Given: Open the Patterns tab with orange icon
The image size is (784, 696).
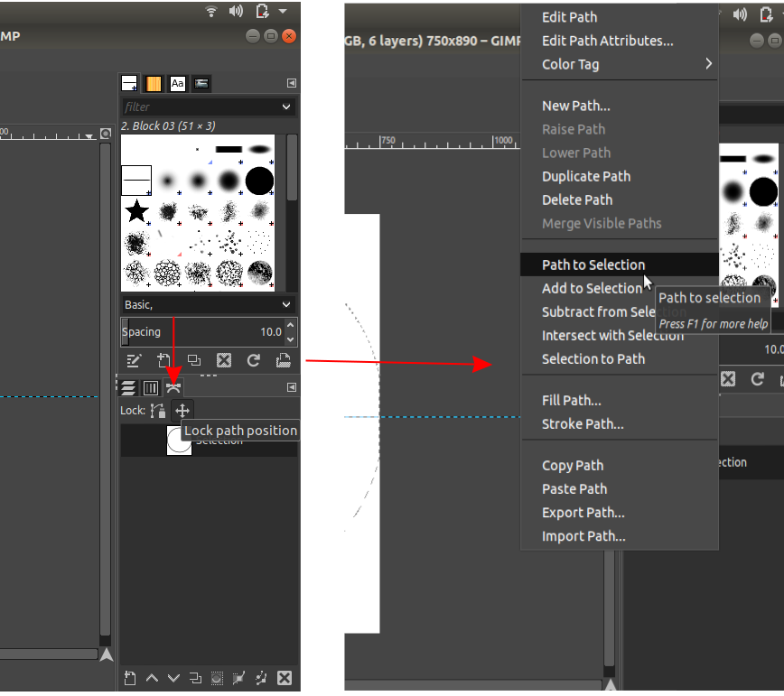Looking at the screenshot, I should 154,83.
